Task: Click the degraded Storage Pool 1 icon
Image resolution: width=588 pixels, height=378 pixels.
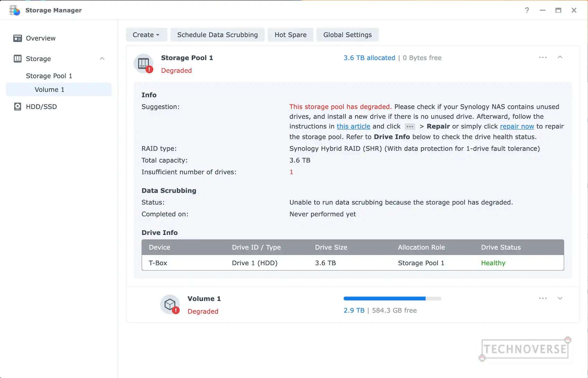Action: 144,64
